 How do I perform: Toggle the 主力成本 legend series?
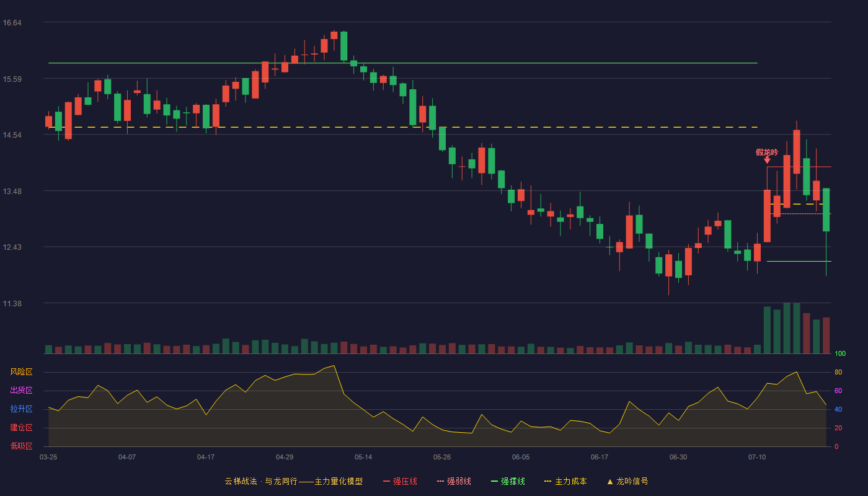[x=565, y=481]
